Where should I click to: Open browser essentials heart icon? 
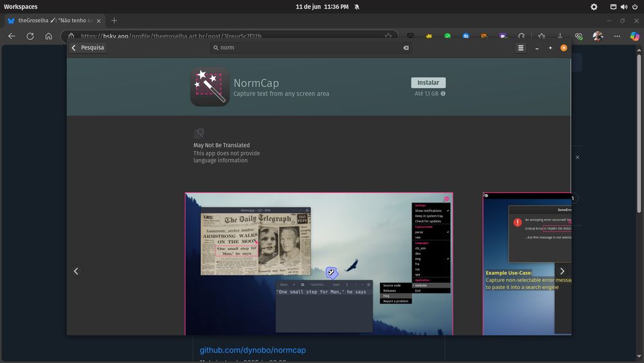click(579, 36)
